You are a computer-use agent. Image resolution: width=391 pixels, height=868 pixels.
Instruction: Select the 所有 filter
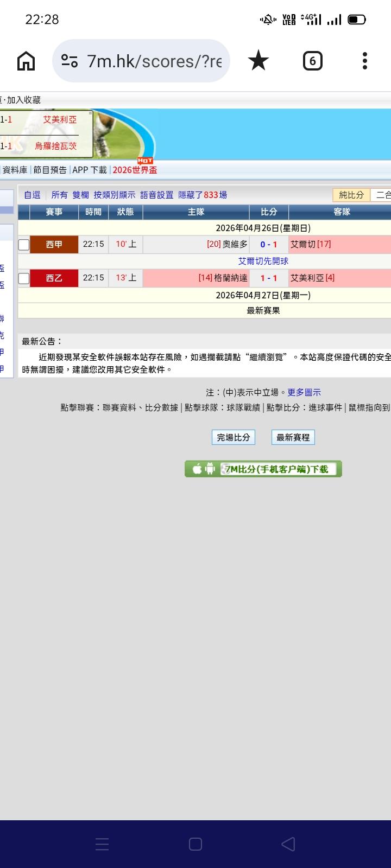click(x=60, y=195)
